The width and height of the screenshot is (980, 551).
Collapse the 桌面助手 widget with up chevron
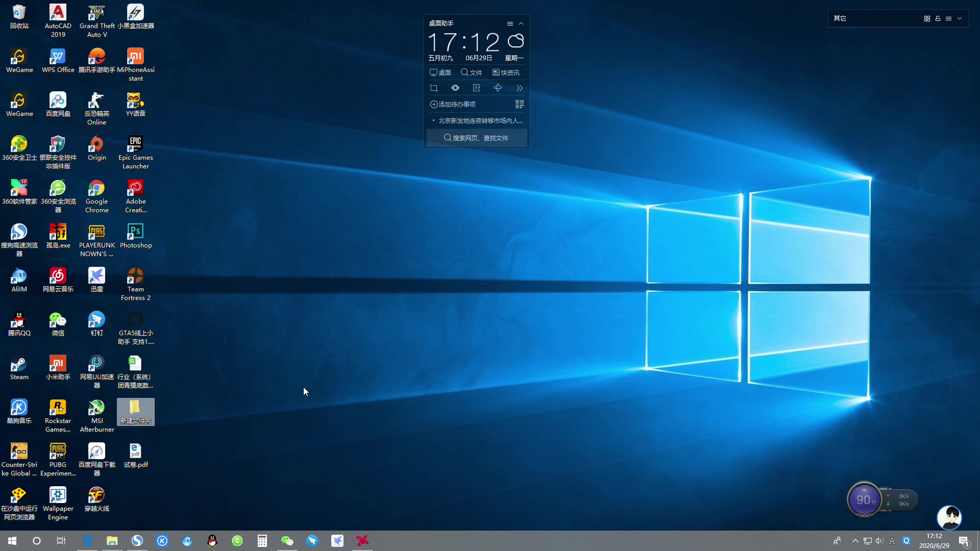pyautogui.click(x=521, y=23)
